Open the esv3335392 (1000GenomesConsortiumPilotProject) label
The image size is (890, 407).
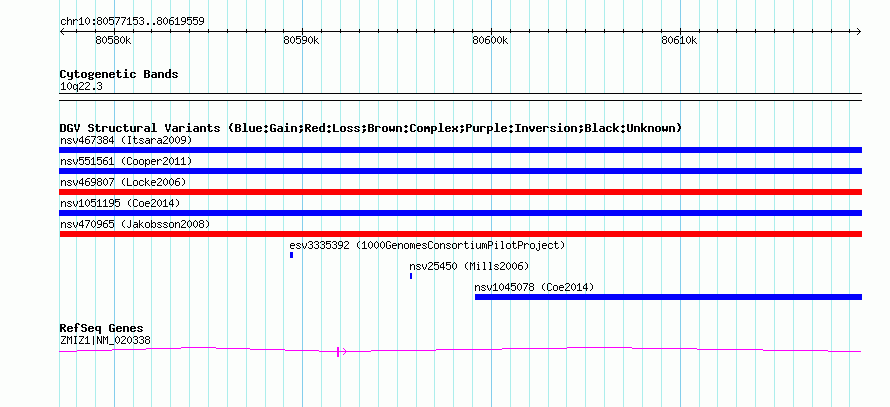point(427,245)
